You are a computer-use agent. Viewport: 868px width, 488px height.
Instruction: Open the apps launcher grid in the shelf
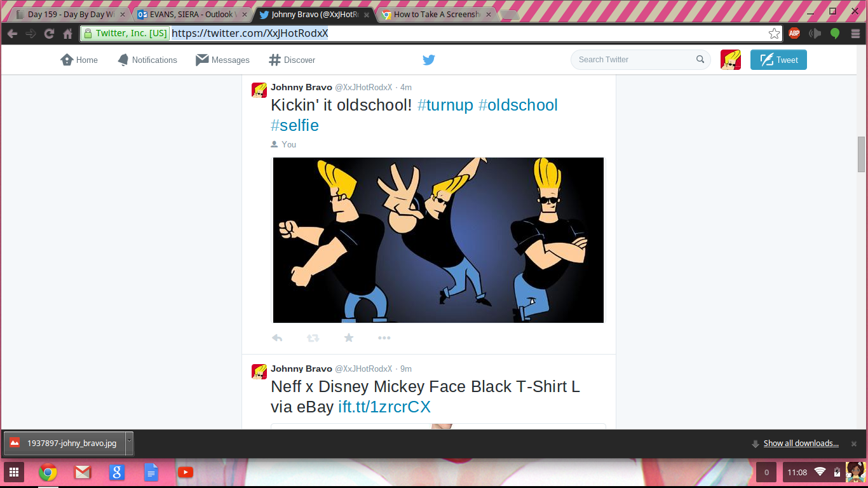pyautogui.click(x=14, y=472)
